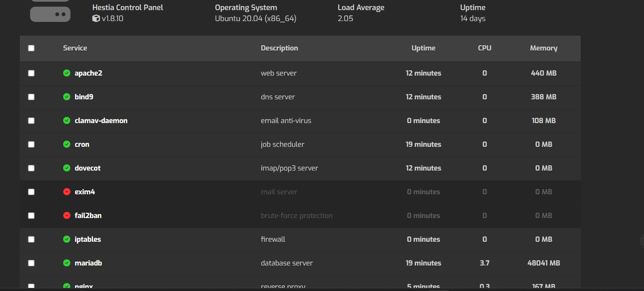Click the Ubuntu 20.04 (x86_64) text
Viewport: 644px width, 291px height.
(255, 18)
